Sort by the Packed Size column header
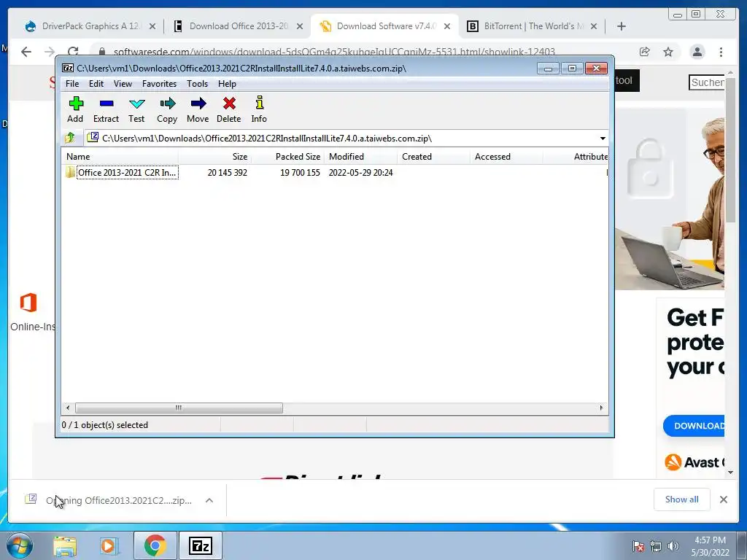The height and width of the screenshot is (560, 747). [287, 157]
